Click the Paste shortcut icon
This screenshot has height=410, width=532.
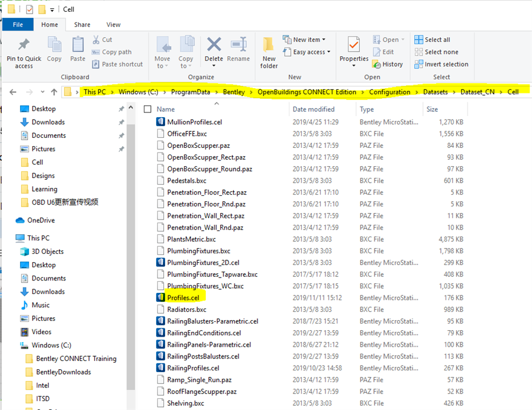click(96, 64)
